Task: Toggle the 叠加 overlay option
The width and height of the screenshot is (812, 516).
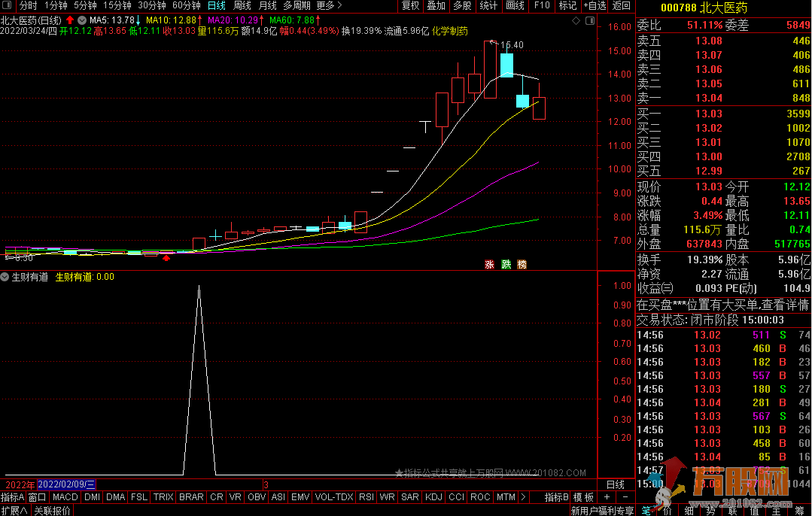Action: 436,6
